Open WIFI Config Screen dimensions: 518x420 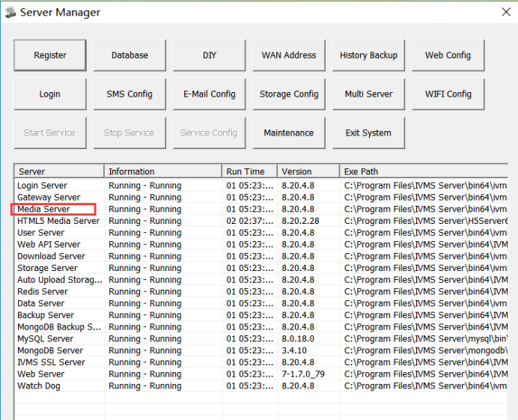[x=448, y=94]
